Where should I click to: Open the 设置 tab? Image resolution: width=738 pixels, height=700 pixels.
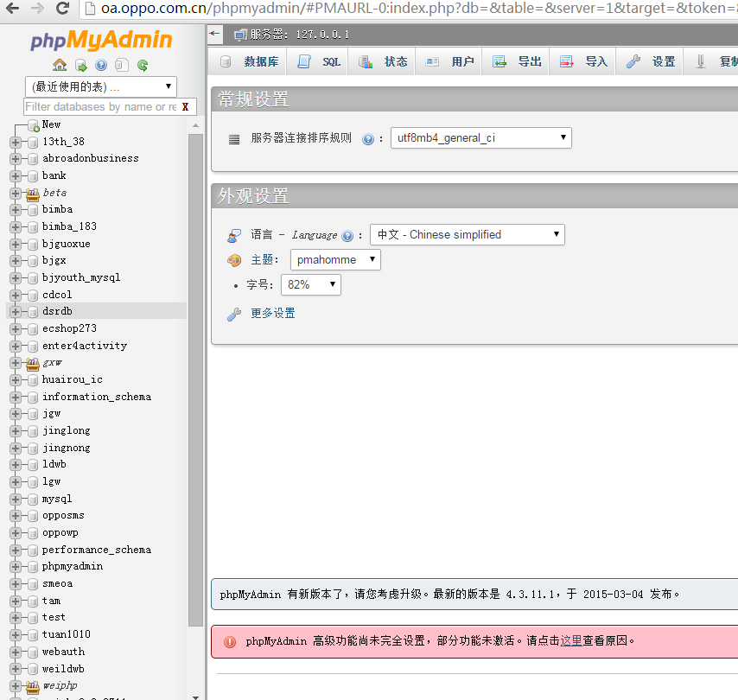pyautogui.click(x=651, y=61)
